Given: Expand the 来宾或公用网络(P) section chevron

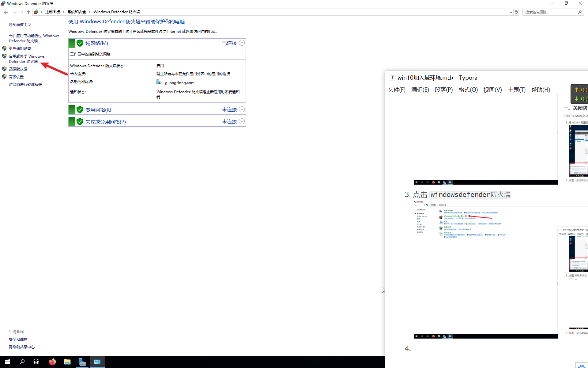Looking at the screenshot, I should [x=242, y=121].
